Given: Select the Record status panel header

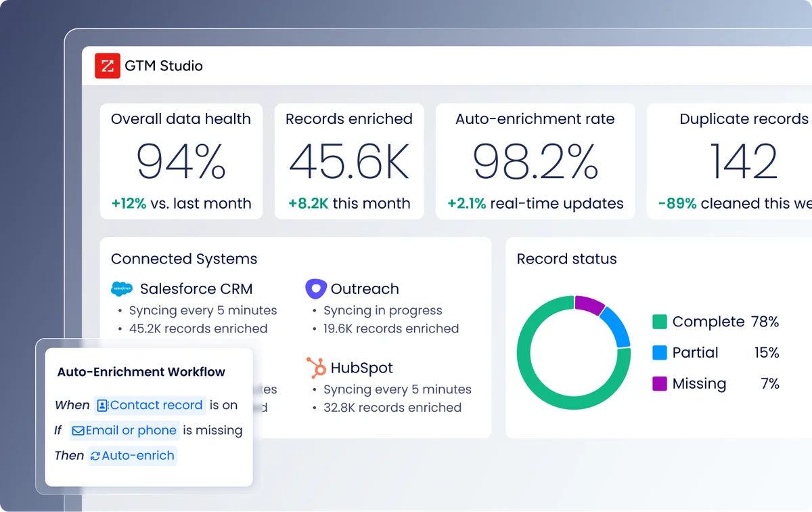Looking at the screenshot, I should tap(567, 259).
